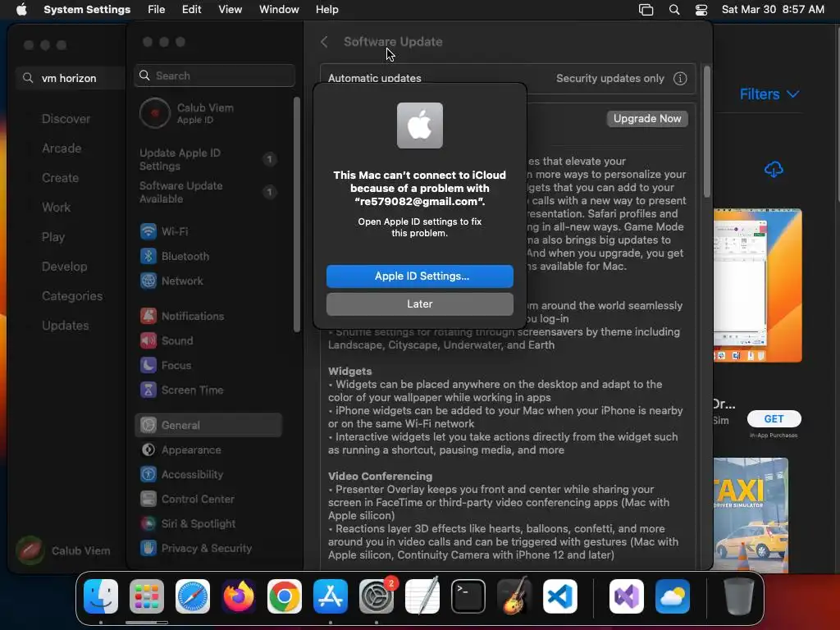The width and height of the screenshot is (840, 630).
Task: Open the Window menu
Action: [279, 10]
